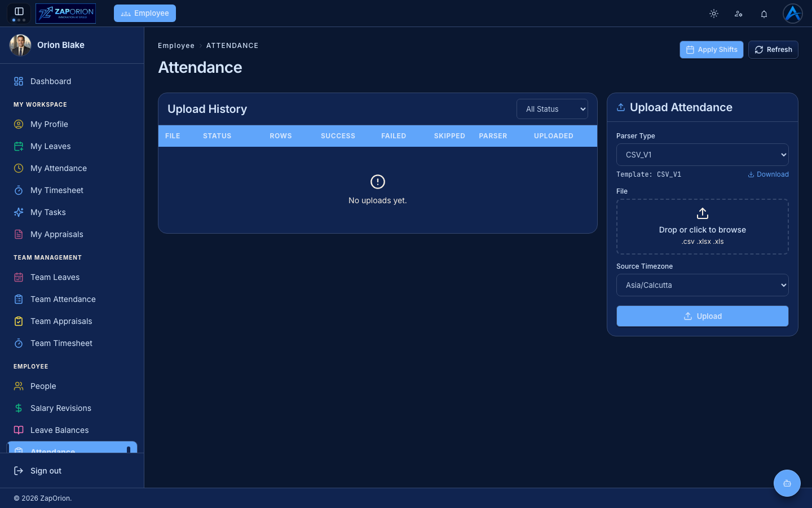Image resolution: width=812 pixels, height=508 pixels.
Task: Go to Team Timesheet
Action: pos(72,343)
